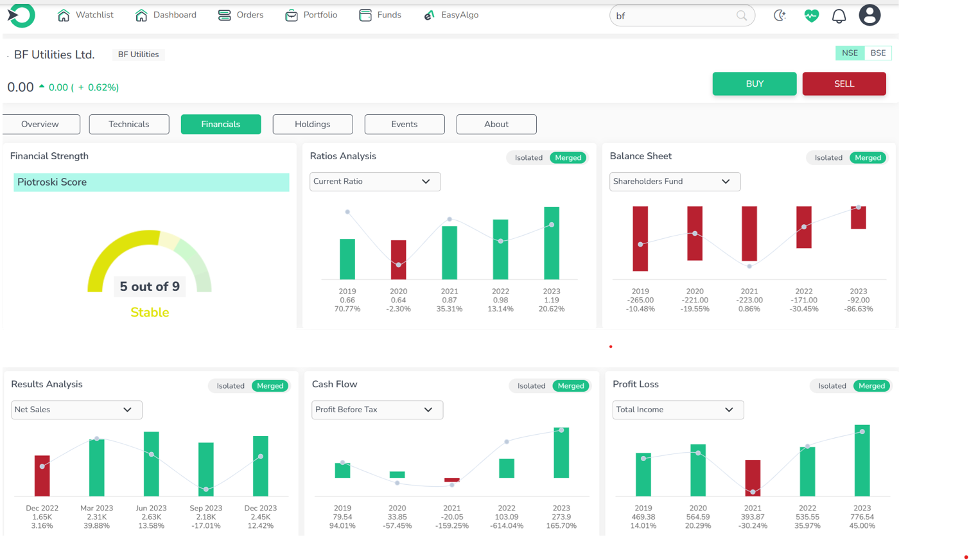The width and height of the screenshot is (969, 560).
Task: Open the Shareholders Fund dropdown
Action: (x=675, y=182)
